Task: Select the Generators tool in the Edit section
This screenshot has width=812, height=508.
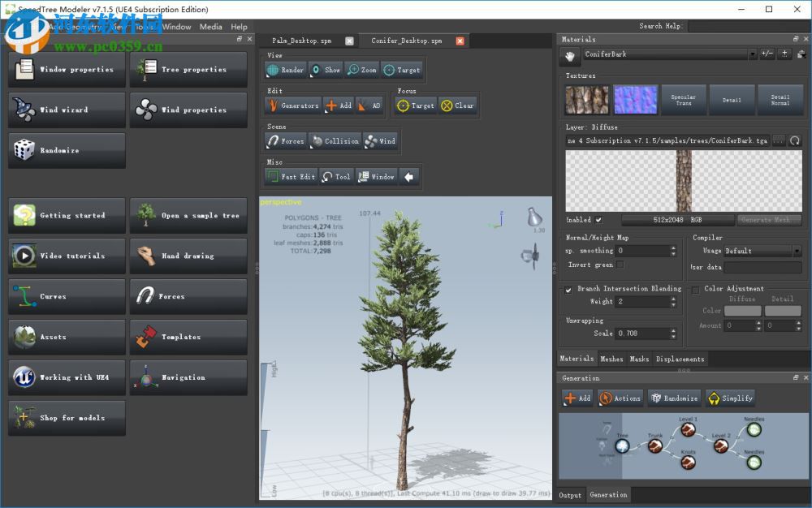Action: point(292,105)
